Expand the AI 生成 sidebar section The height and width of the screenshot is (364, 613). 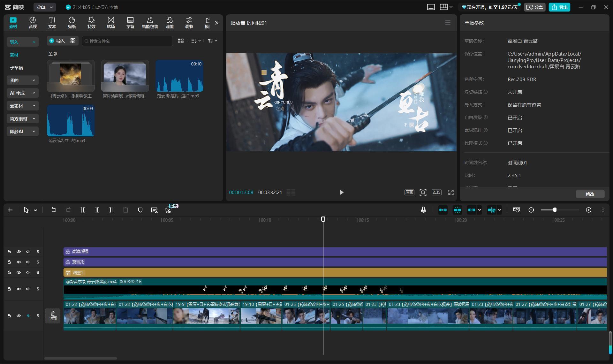[x=22, y=93]
